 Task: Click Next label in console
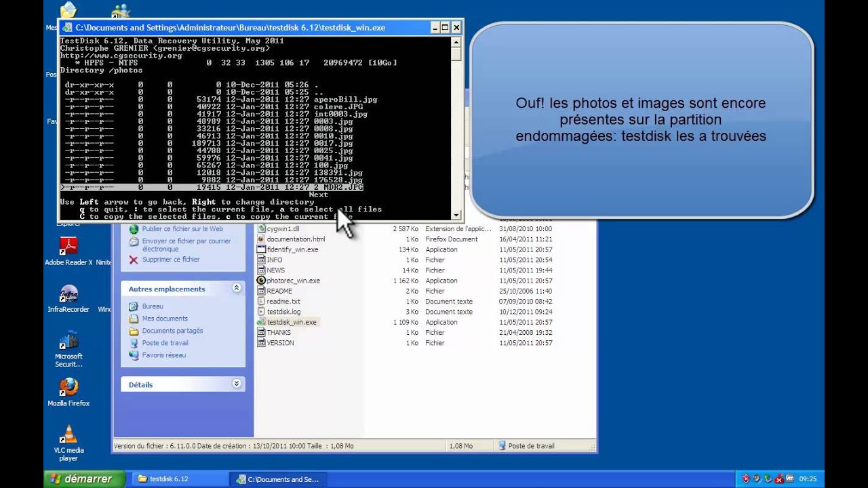pyautogui.click(x=319, y=195)
